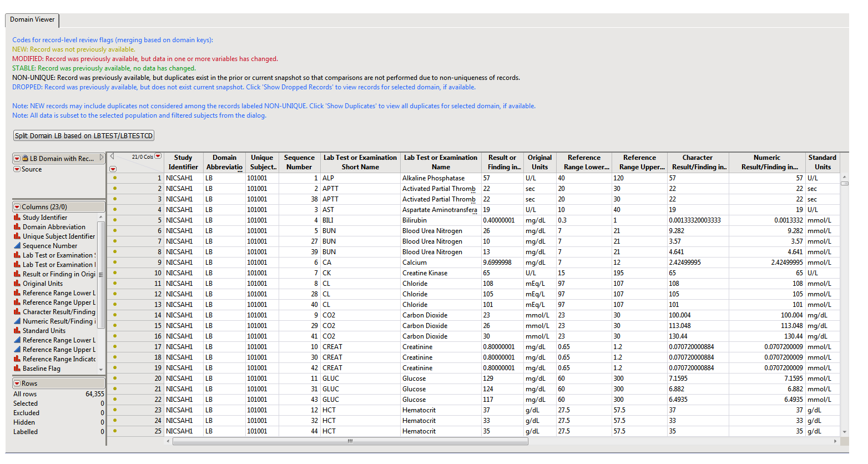Open the Cols red triangle menu in header
Image resolution: width=868 pixels, height=464 pixels.
(x=158, y=157)
